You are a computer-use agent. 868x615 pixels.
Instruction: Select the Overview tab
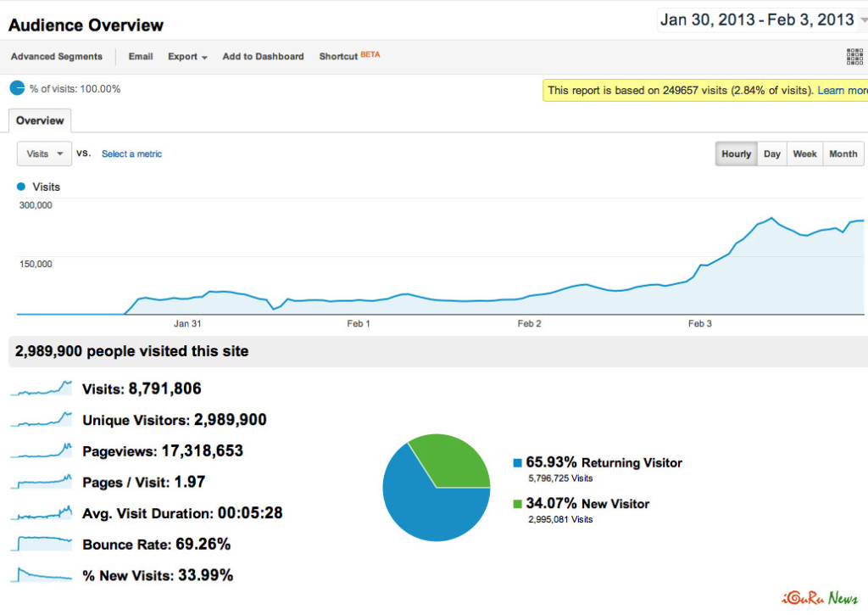click(40, 120)
